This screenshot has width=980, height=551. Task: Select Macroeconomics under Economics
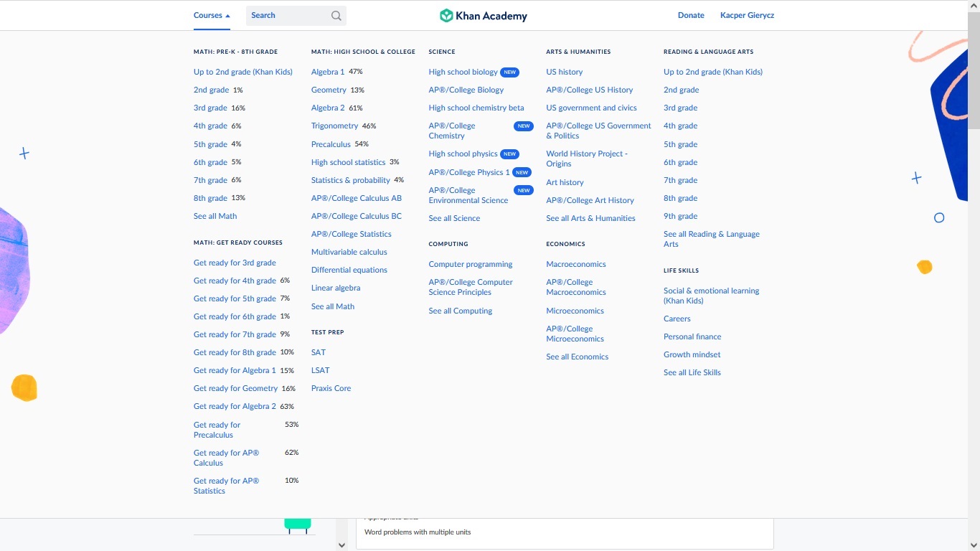coord(575,264)
